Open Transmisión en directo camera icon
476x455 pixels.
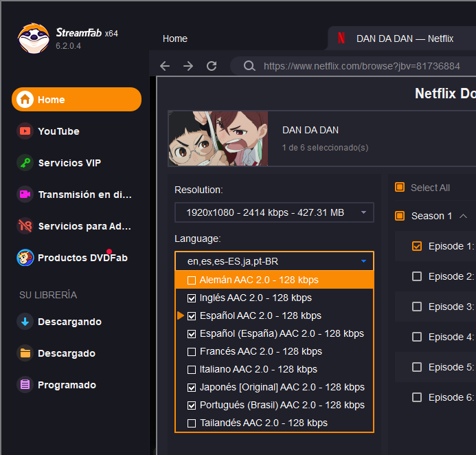click(x=25, y=195)
